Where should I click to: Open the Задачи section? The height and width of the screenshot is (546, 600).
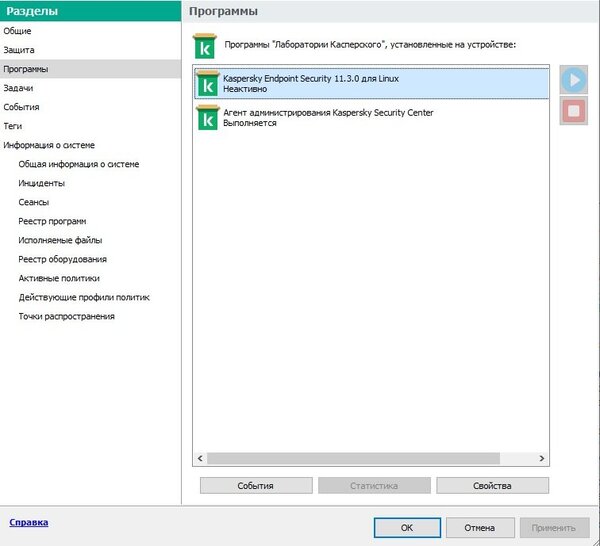18,88
